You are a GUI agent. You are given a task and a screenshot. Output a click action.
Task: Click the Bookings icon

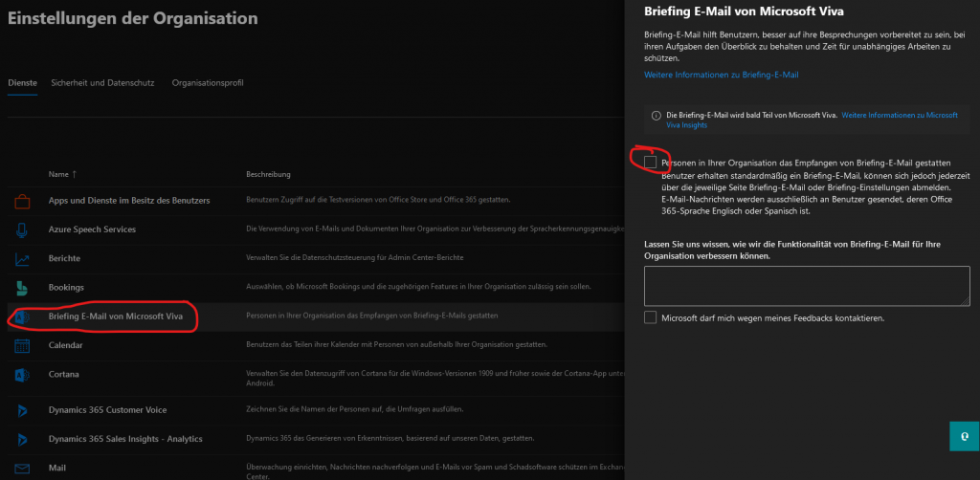tap(22, 288)
